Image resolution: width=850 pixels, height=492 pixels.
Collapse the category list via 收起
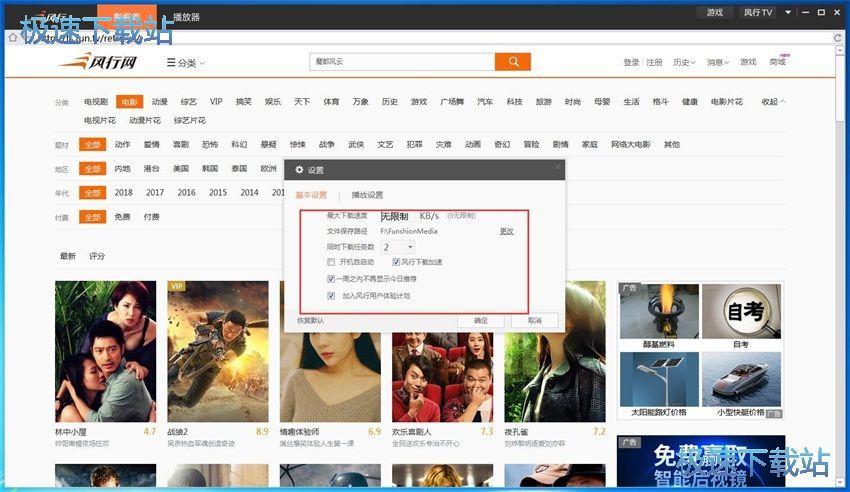pyautogui.click(x=773, y=101)
